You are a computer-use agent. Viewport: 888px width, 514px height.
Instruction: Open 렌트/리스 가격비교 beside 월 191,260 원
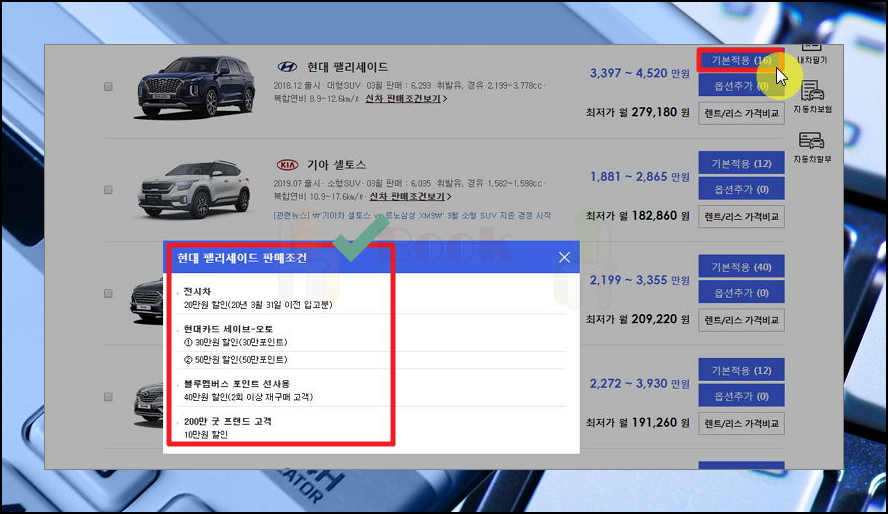pyautogui.click(x=741, y=423)
